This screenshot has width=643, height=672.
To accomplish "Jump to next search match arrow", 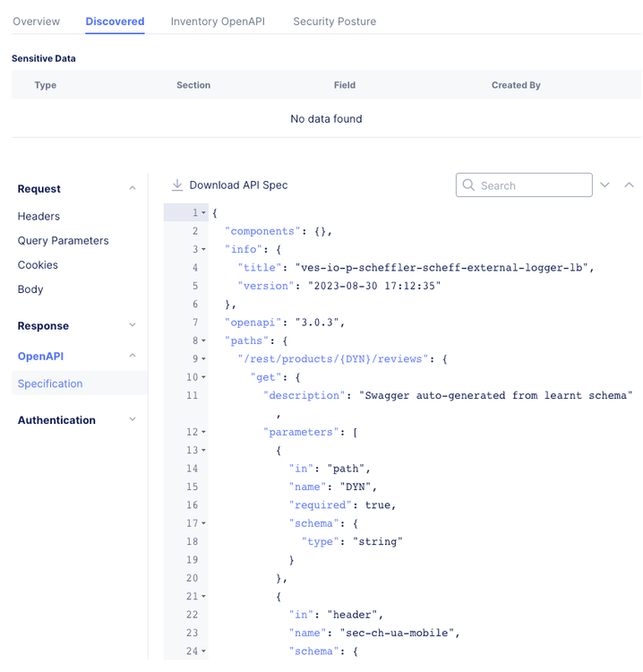I will (605, 185).
